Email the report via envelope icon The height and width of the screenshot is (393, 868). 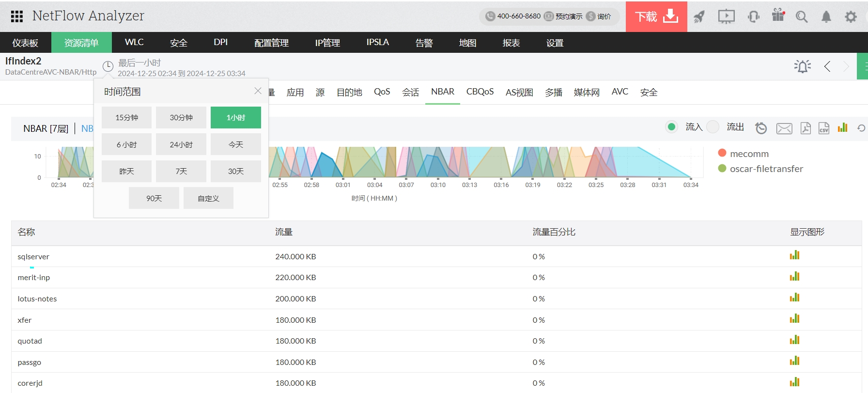point(784,128)
